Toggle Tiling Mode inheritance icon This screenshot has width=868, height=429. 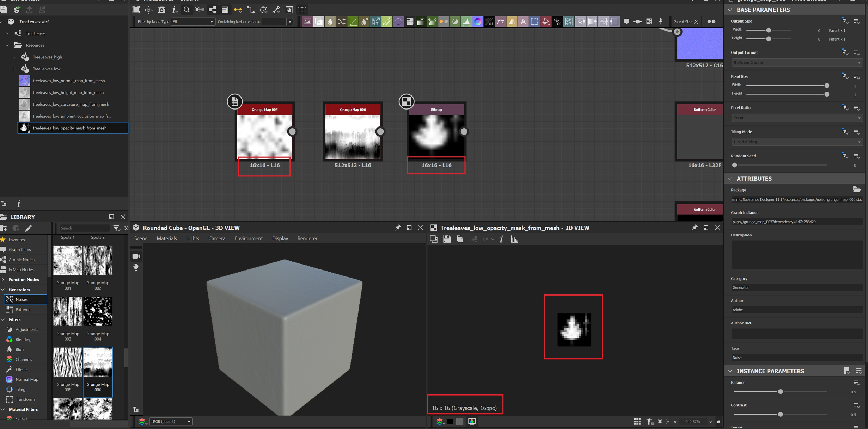[x=845, y=131]
